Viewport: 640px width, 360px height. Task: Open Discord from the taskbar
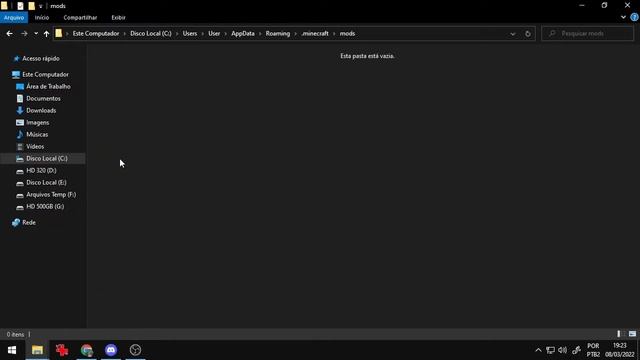(x=111, y=350)
